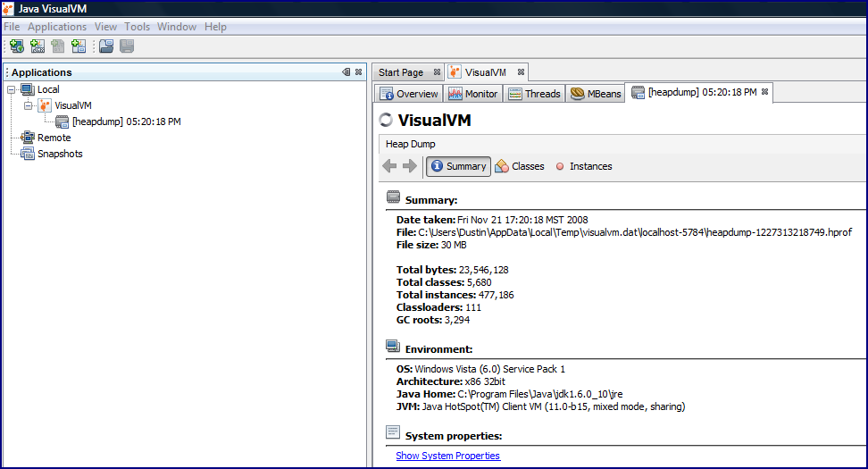868x469 pixels.
Task: Click Add JMX Connection toolbar icon
Action: pyautogui.click(x=38, y=46)
